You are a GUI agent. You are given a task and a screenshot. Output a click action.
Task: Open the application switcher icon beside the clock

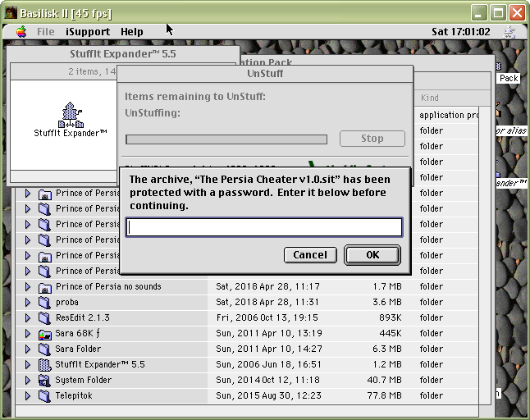(509, 32)
